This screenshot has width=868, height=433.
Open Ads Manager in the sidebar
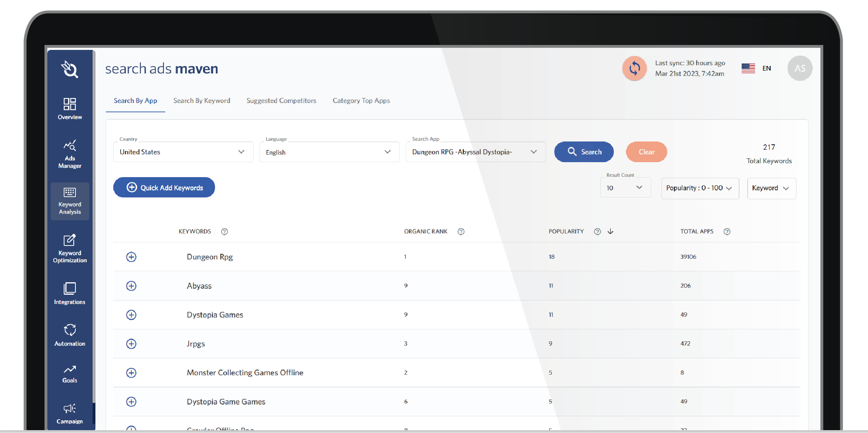coord(70,154)
